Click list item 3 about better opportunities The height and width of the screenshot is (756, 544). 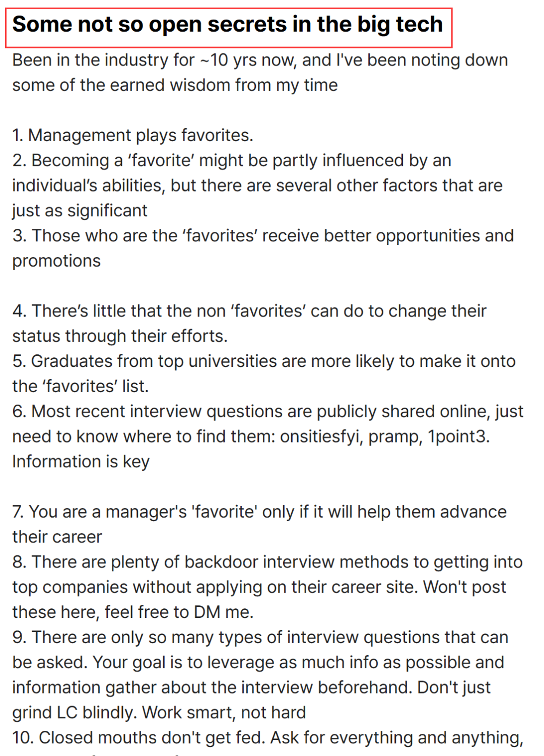(x=263, y=248)
